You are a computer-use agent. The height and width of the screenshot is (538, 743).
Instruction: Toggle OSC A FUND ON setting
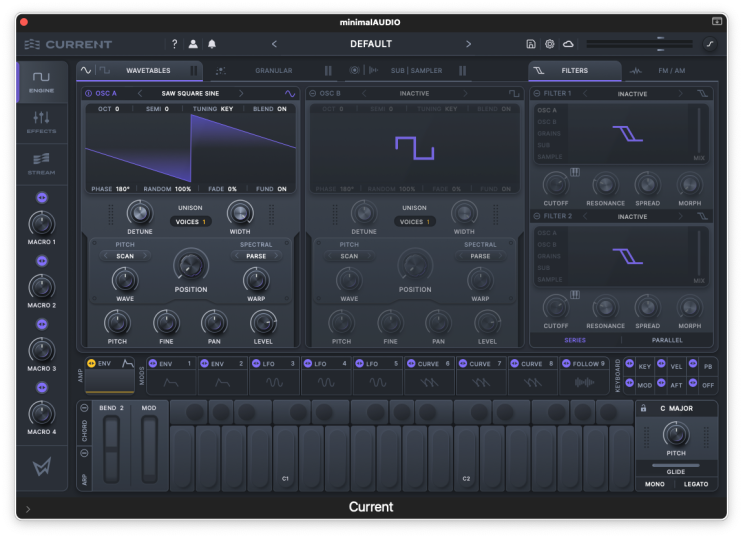pos(271,189)
